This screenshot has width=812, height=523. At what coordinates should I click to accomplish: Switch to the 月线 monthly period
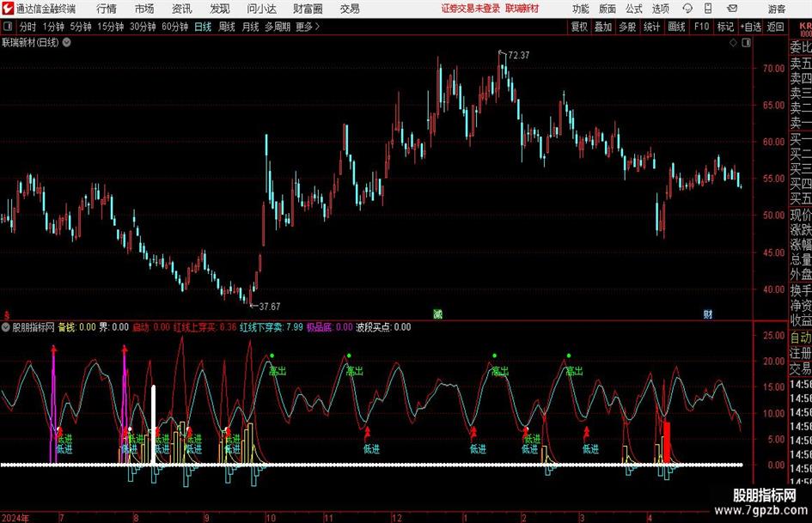pos(250,27)
